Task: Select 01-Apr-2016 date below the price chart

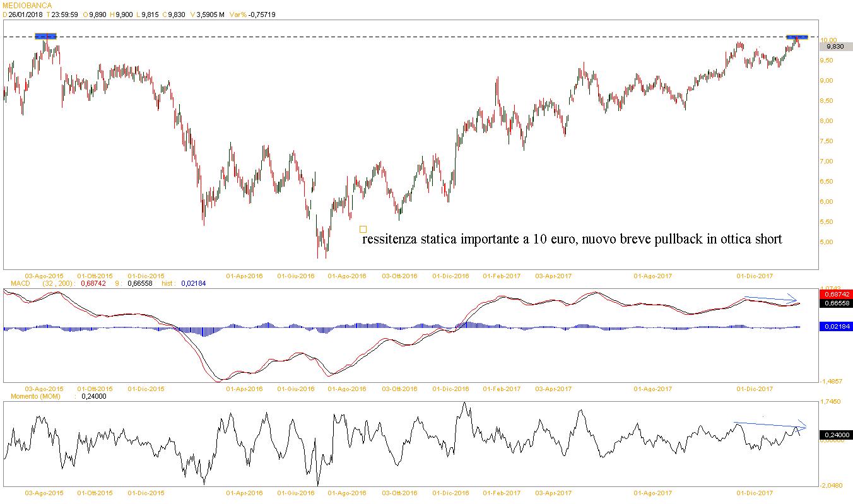Action: [244, 276]
